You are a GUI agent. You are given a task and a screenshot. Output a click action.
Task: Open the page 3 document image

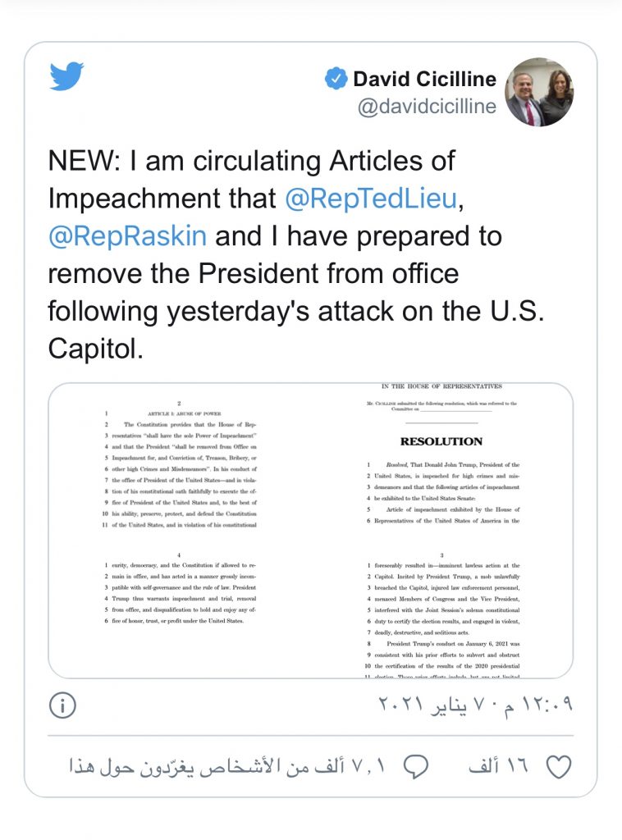443,611
